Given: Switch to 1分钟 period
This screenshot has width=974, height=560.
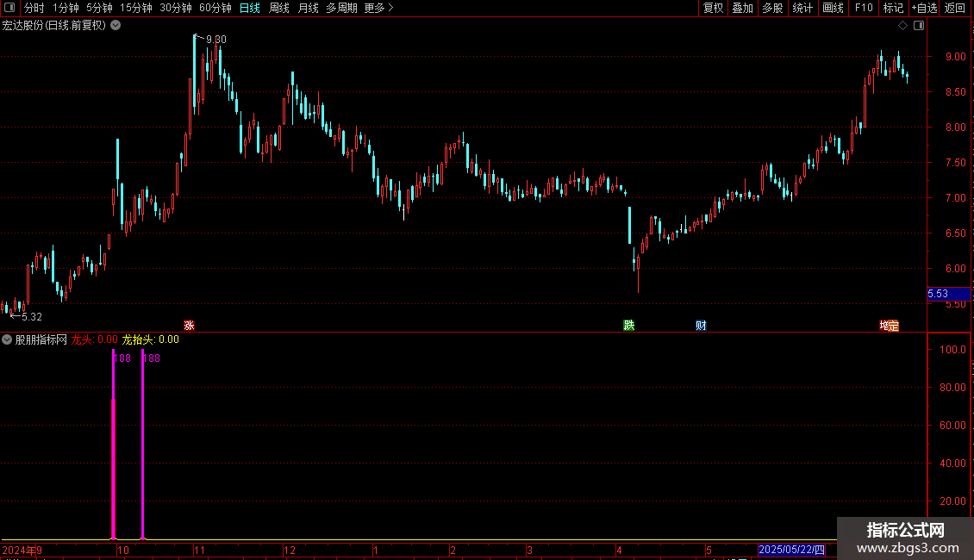Looking at the screenshot, I should point(66,8).
